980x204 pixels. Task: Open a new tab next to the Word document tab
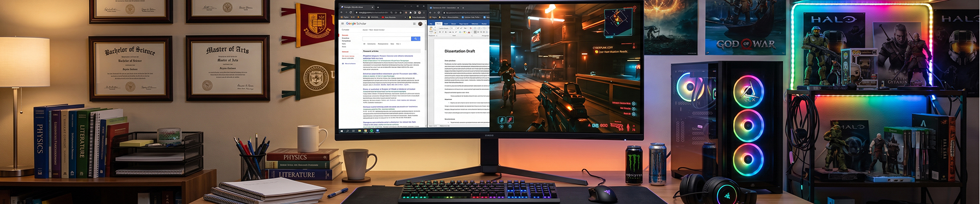[x=463, y=8]
